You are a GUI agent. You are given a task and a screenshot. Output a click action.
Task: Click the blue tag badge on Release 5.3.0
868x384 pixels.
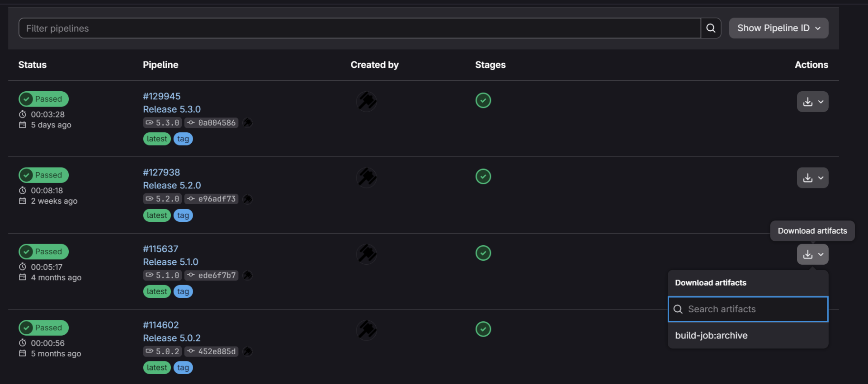point(183,139)
